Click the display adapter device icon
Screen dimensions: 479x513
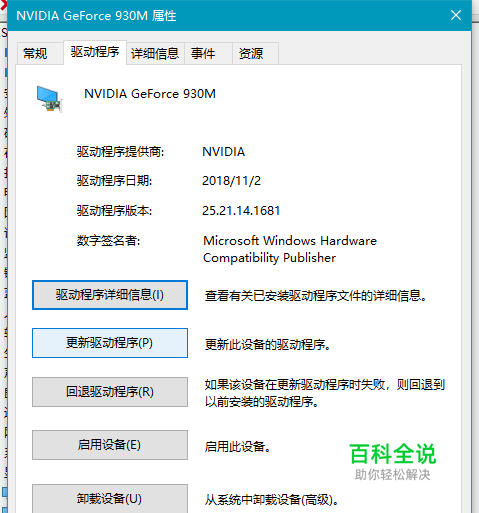(49, 99)
